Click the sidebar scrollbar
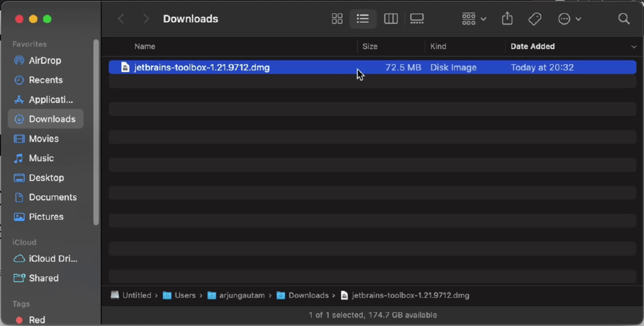Screen dimensions: 644x326 (x=96, y=132)
